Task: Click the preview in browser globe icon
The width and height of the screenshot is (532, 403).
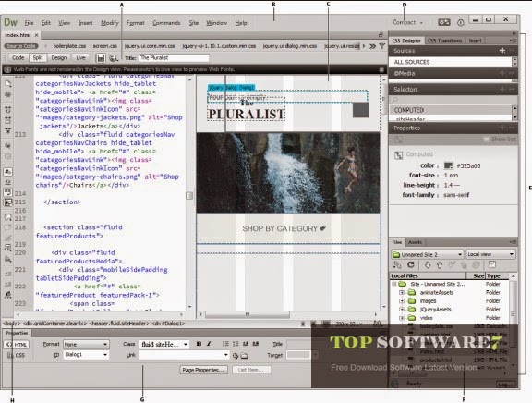Action: (x=114, y=58)
